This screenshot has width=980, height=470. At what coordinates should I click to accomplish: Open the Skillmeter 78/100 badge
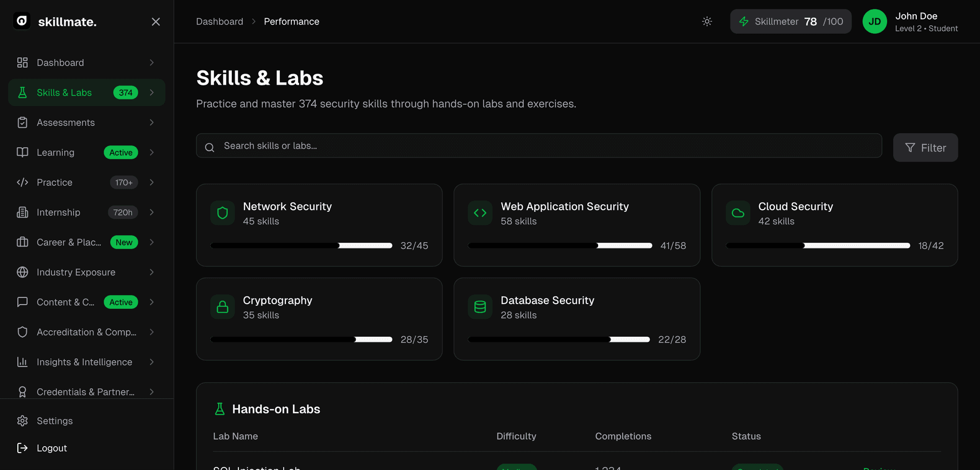click(791, 21)
